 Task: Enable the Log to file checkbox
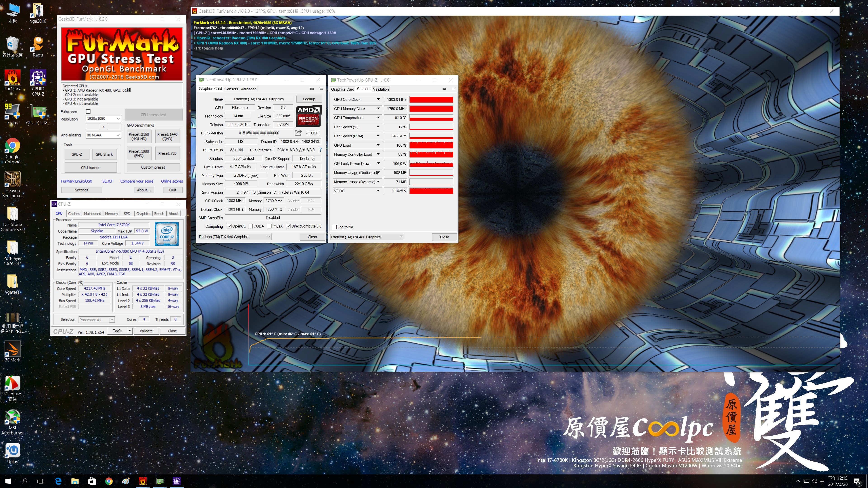pos(334,227)
